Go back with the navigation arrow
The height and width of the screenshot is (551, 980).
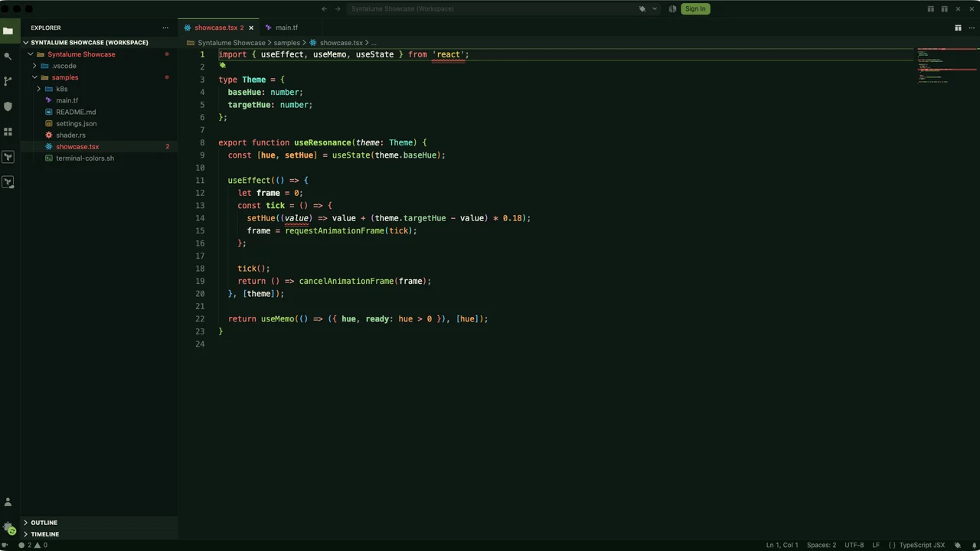click(x=324, y=8)
